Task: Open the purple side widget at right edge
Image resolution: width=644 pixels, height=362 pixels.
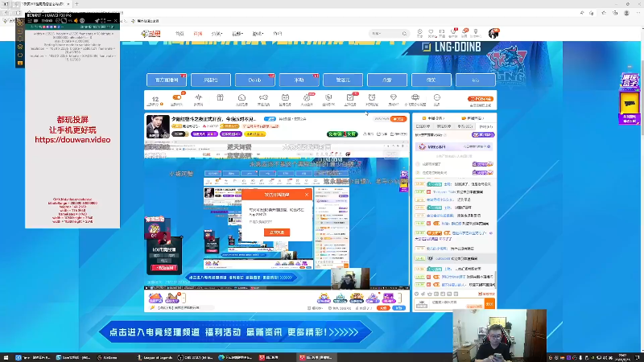Action: pos(630,80)
